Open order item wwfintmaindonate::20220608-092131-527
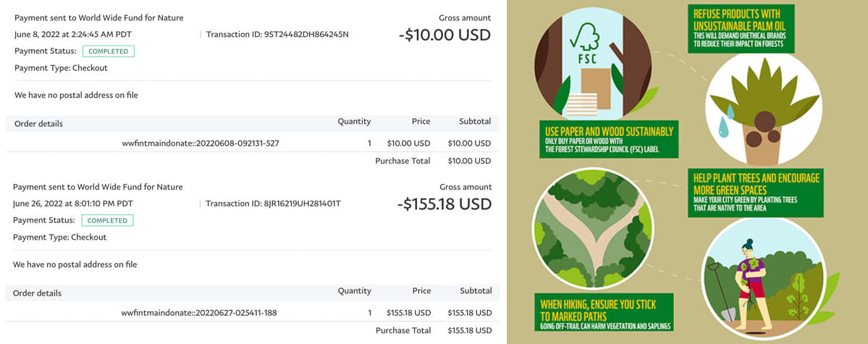 click(201, 143)
